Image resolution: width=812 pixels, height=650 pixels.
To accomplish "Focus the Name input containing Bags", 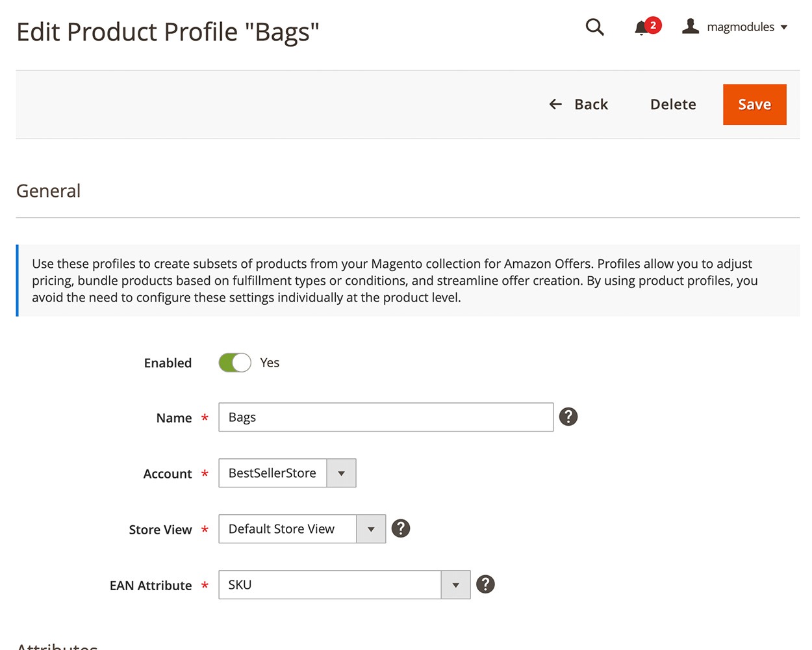I will [x=386, y=417].
